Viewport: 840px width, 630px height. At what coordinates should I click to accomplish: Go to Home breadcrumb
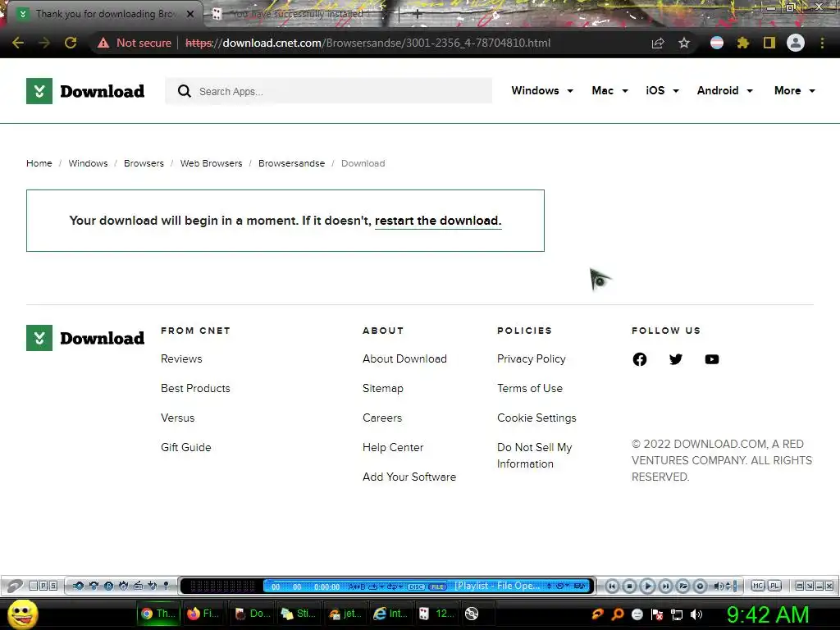click(x=39, y=163)
